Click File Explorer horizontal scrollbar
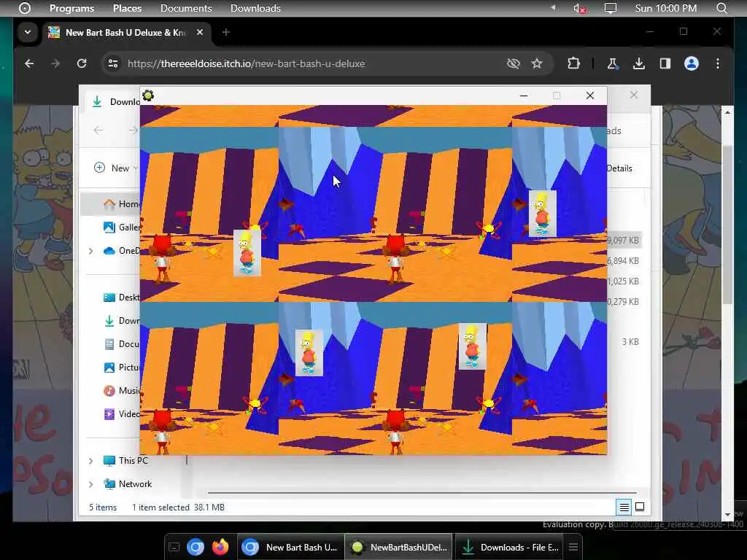The width and height of the screenshot is (747, 560). click(422, 492)
